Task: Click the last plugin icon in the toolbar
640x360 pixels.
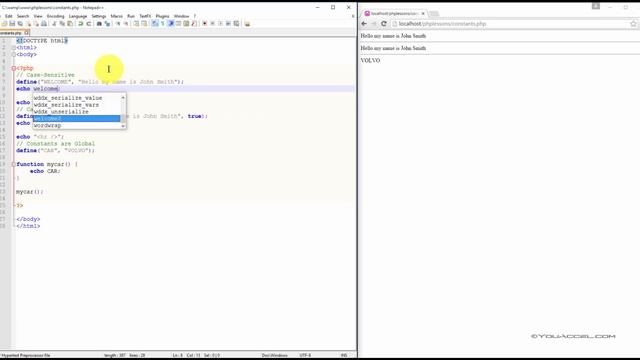Action: click(247, 24)
